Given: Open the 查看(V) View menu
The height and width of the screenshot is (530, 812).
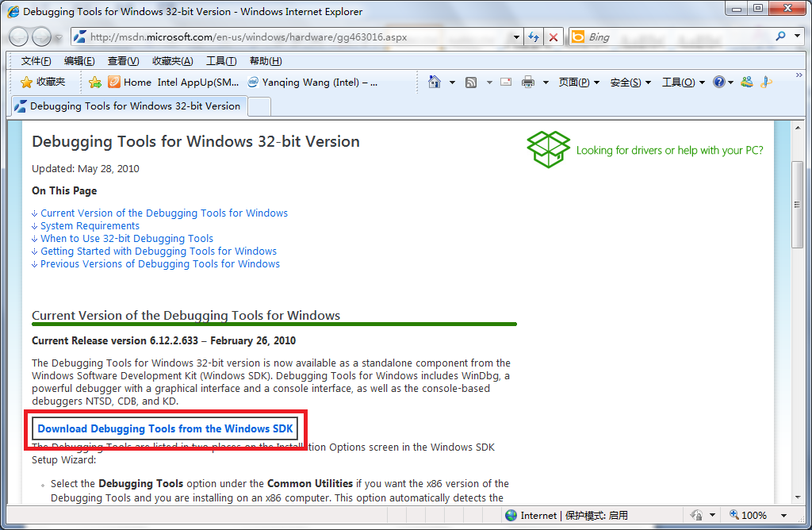Looking at the screenshot, I should click(123, 61).
